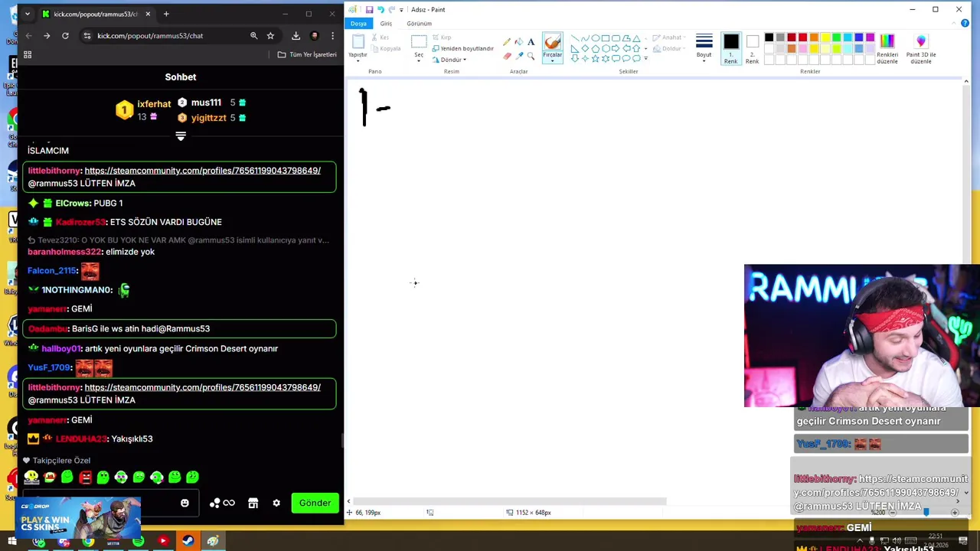Viewport: 980px width, 551px height.
Task: Select 1. Renk foreground color box
Action: pyautogui.click(x=730, y=48)
